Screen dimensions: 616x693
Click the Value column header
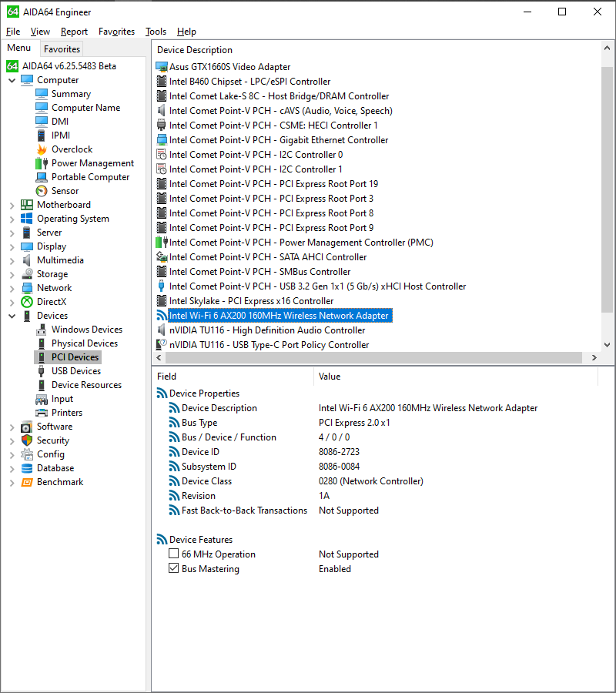(456, 377)
